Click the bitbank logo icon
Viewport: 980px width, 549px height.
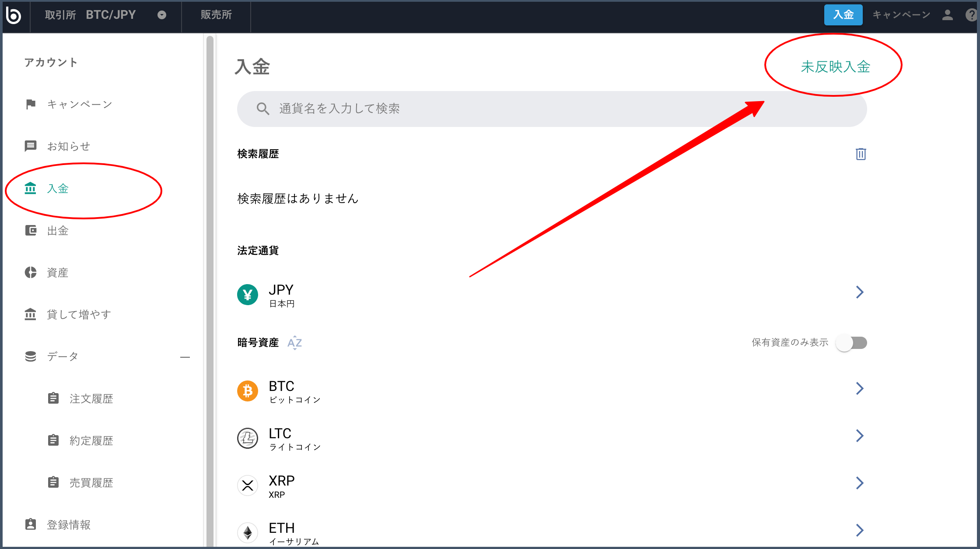(x=14, y=15)
